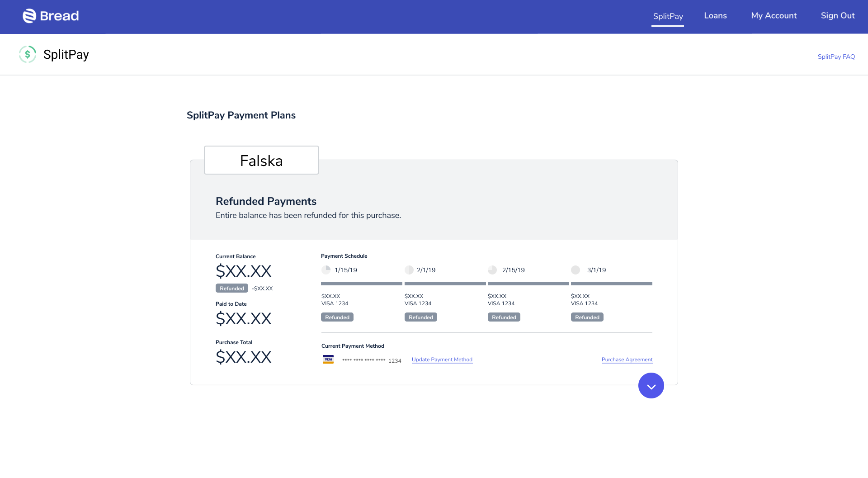Click the Refunded badge under the 3/1/19 payment
The image size is (868, 478).
click(x=587, y=317)
